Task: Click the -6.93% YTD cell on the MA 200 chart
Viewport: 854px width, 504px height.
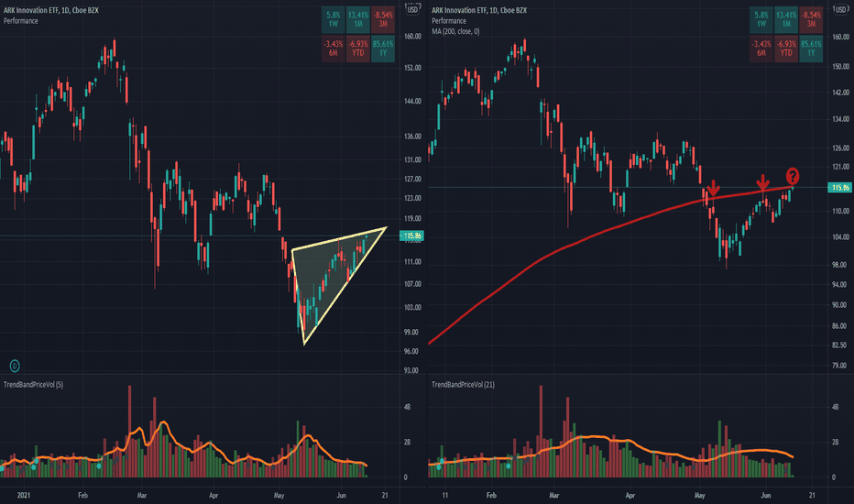Action: 786,49
